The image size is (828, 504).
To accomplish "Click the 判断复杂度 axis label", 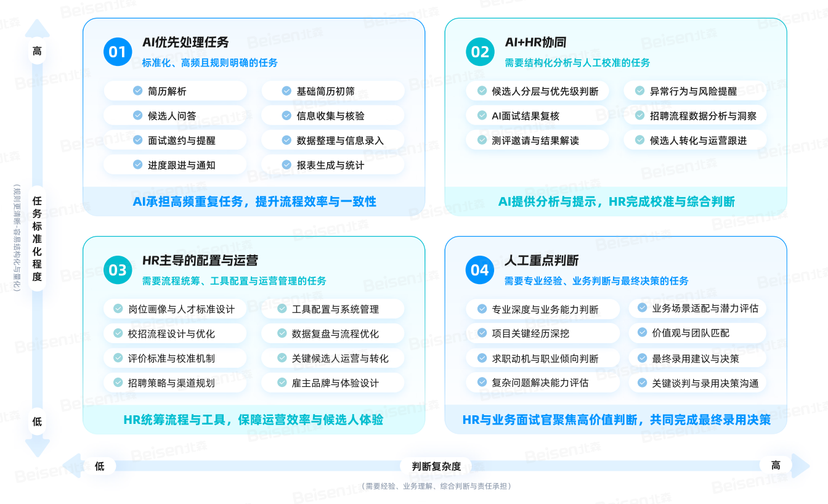I will click(x=436, y=466).
